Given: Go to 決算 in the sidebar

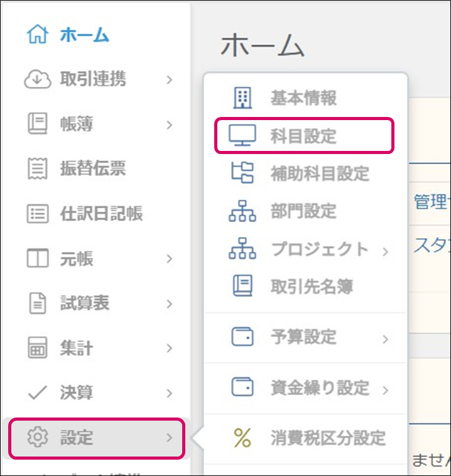Looking at the screenshot, I should click(76, 393).
